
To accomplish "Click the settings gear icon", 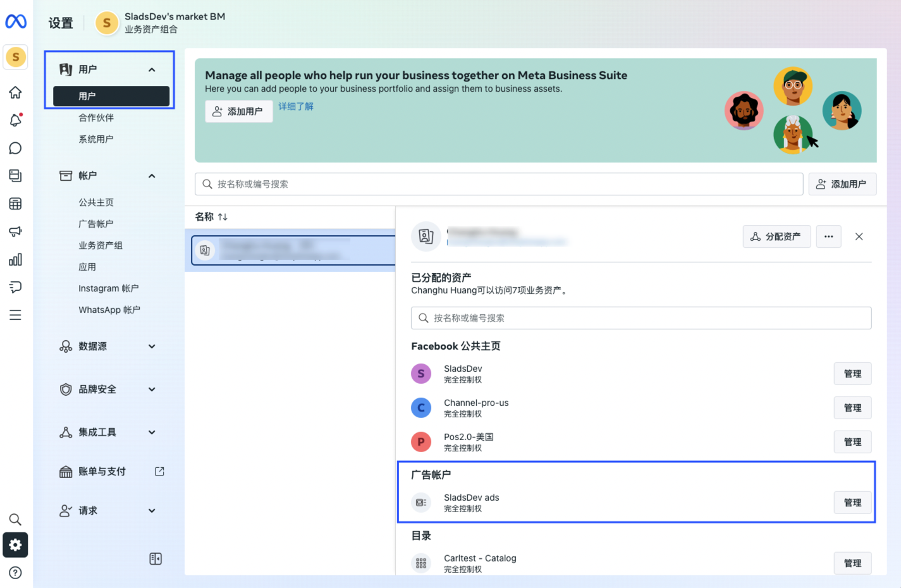I will [x=15, y=545].
